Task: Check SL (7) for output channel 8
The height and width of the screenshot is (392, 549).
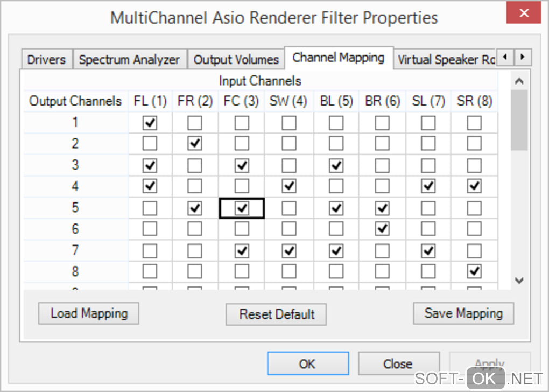Action: point(428,271)
